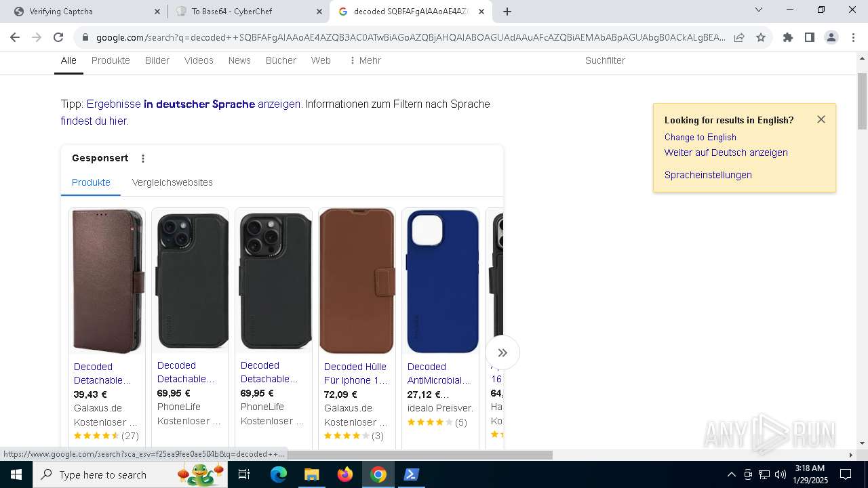Launch Microsoft Edge from taskbar

click(279, 474)
